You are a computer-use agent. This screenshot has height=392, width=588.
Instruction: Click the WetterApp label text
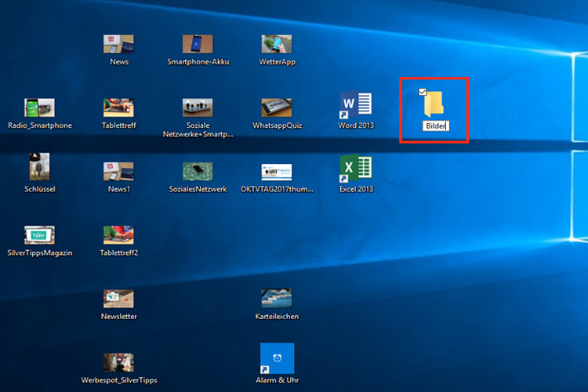click(277, 61)
